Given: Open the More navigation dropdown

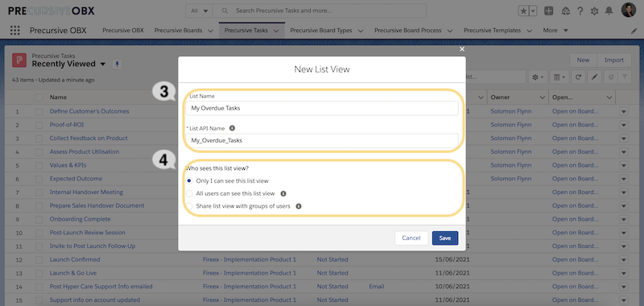Looking at the screenshot, I should 555,31.
